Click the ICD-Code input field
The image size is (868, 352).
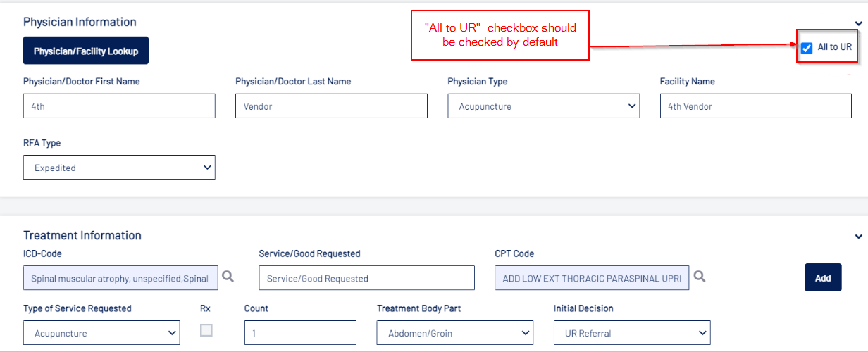(x=120, y=278)
